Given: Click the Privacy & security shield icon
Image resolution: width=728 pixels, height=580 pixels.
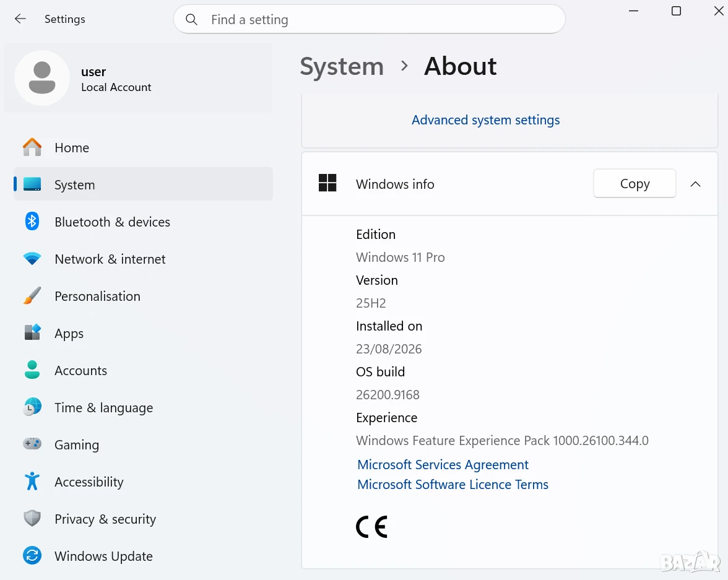Looking at the screenshot, I should [32, 518].
